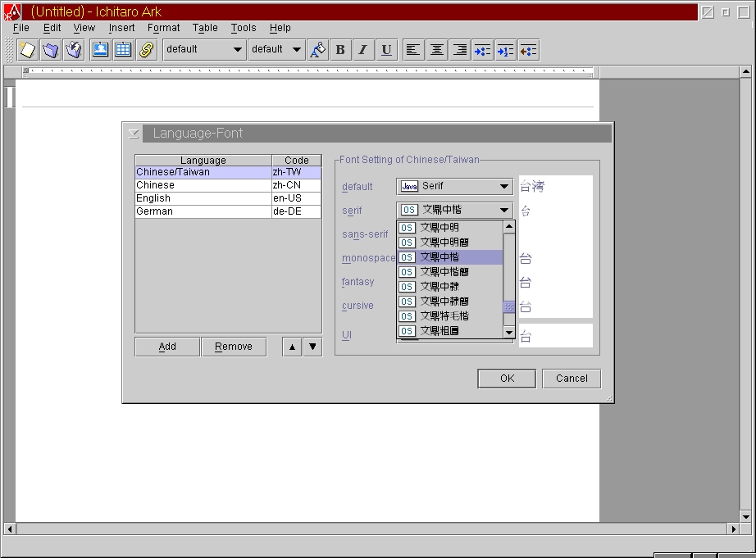Open the Tools menu
Viewport: 756px width, 558px height.
[244, 28]
